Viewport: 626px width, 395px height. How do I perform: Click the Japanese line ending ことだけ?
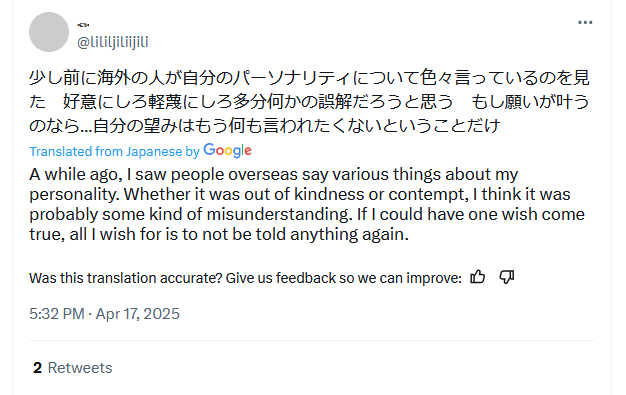click(265, 126)
